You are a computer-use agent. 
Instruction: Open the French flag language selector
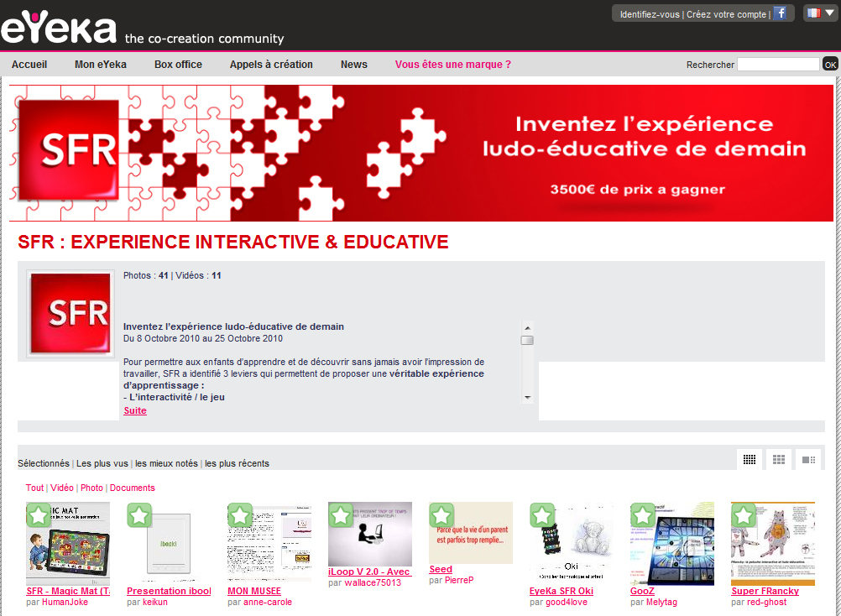point(821,13)
